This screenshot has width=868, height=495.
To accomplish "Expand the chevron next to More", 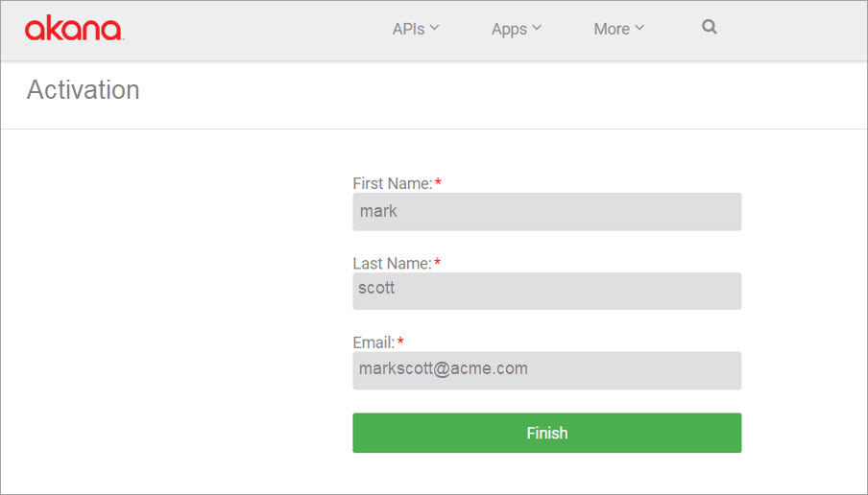I will (x=639, y=27).
